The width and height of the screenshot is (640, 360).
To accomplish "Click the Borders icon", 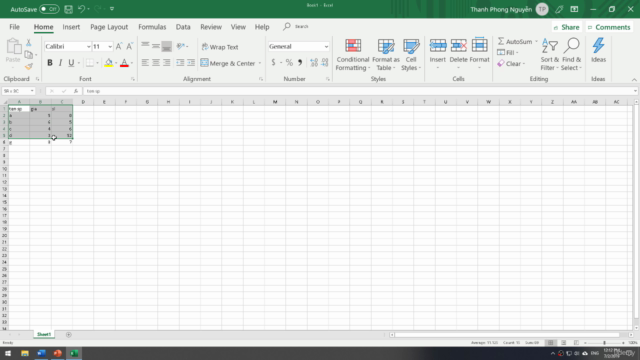I will tap(89, 63).
